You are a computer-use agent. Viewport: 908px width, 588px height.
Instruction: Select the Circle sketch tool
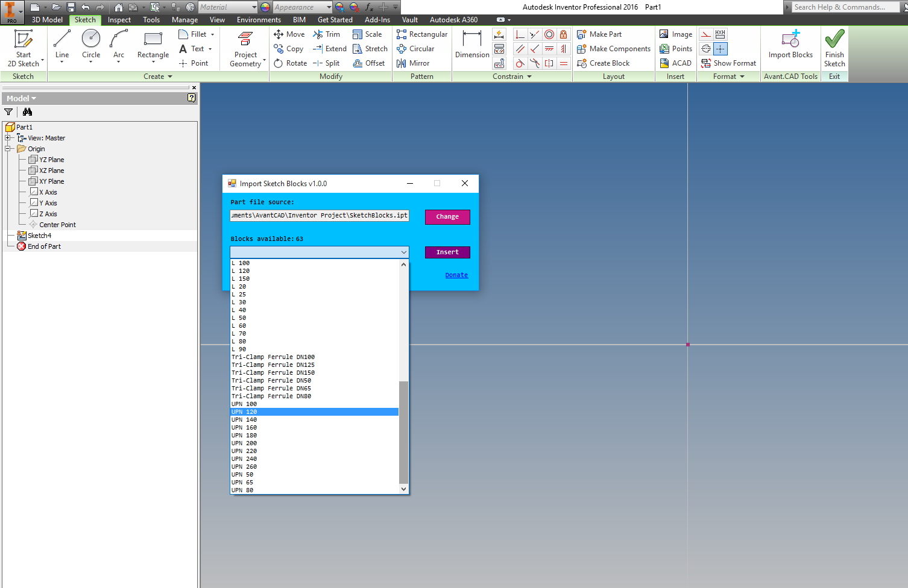click(91, 45)
